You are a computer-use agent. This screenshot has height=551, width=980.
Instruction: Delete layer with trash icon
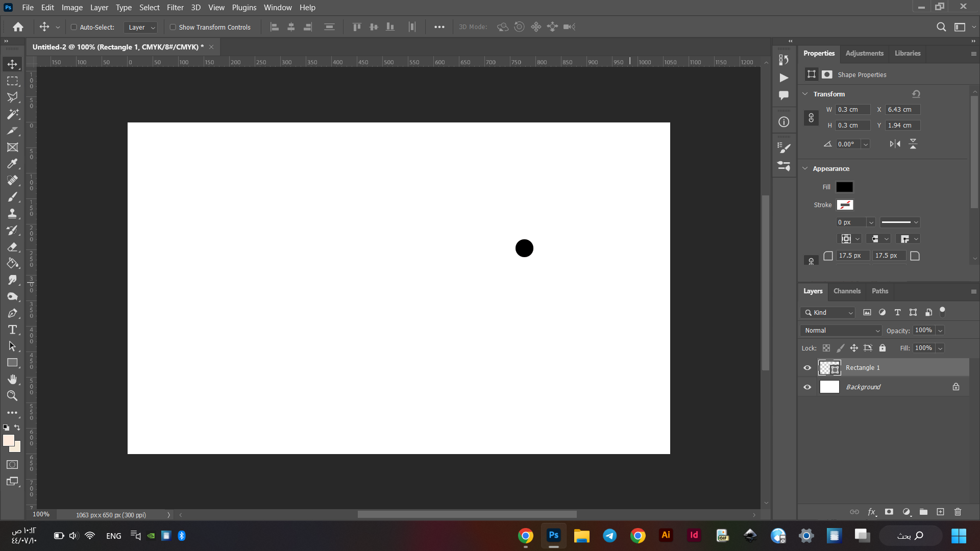point(958,512)
